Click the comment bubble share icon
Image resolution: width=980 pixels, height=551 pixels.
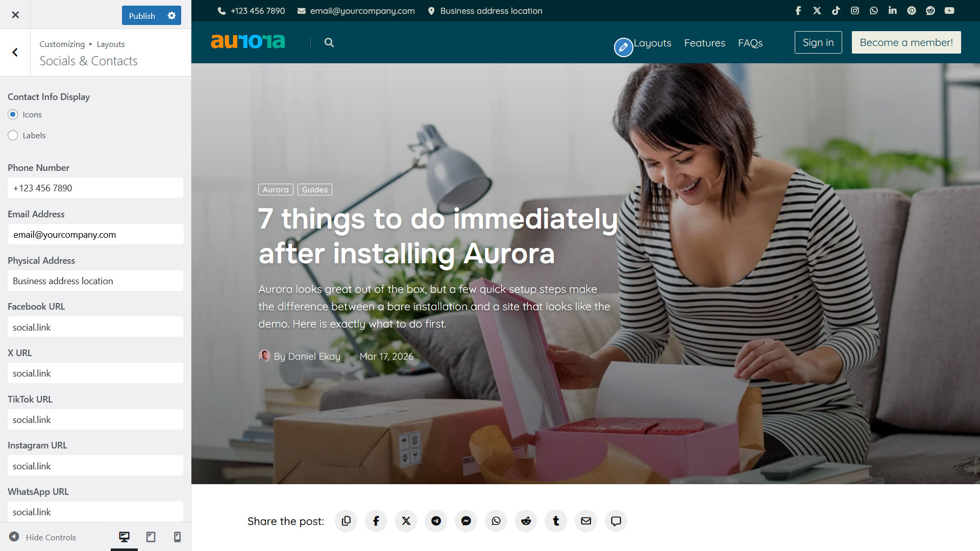(616, 521)
